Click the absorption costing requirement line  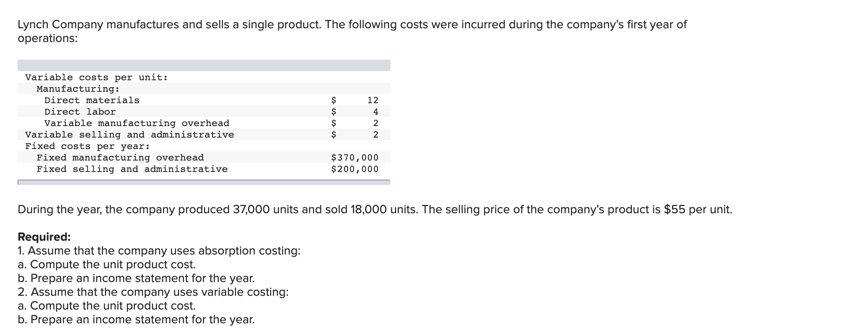click(159, 251)
